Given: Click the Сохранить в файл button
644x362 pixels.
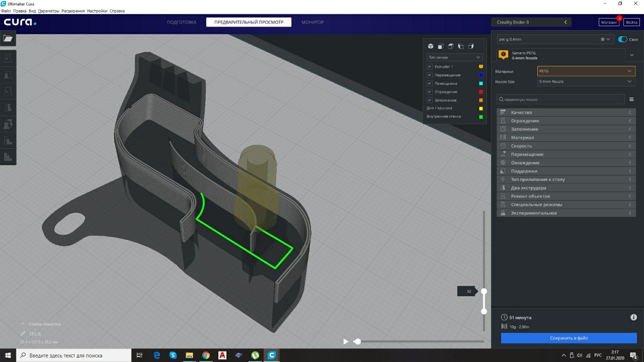Looking at the screenshot, I should point(569,338).
